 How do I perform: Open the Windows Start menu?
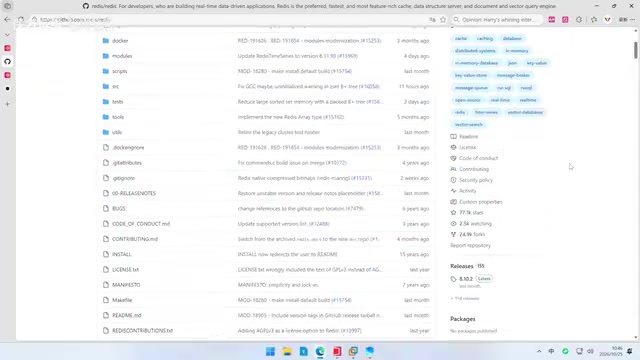tap(270, 351)
